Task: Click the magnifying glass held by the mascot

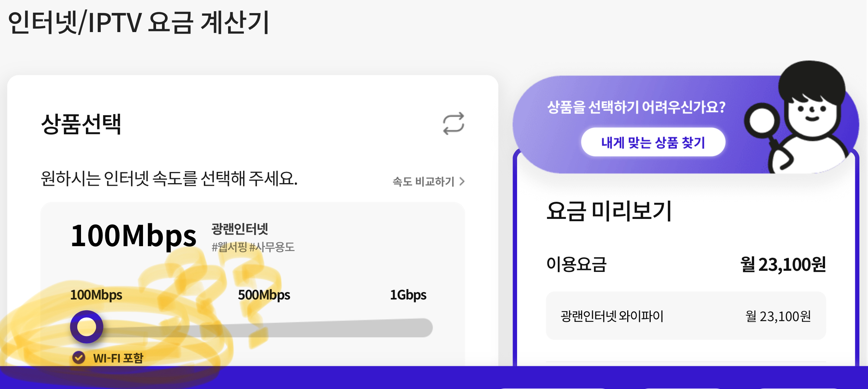Action: point(762,121)
